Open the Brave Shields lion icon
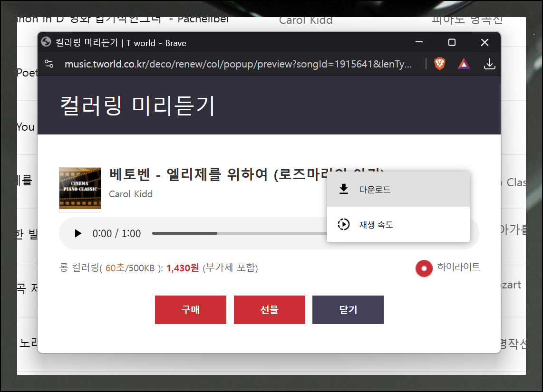The height and width of the screenshot is (392, 543). (x=440, y=64)
